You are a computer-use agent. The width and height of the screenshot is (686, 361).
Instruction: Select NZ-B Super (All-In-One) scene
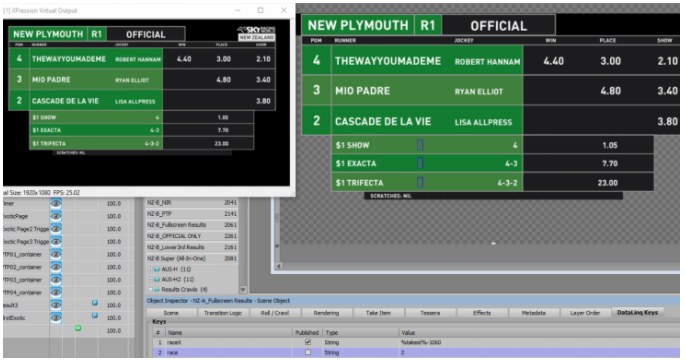click(192, 258)
